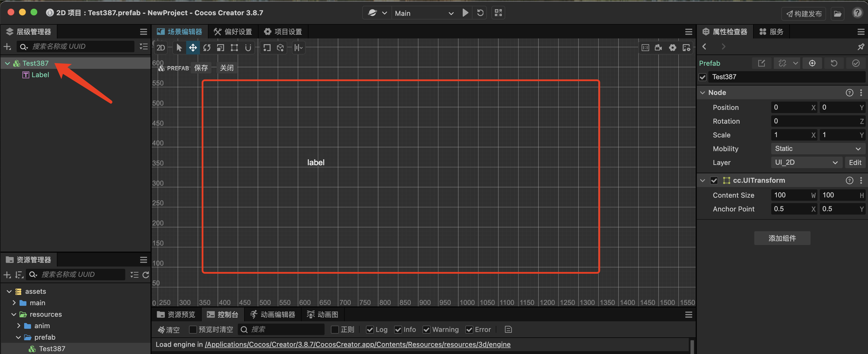This screenshot has height=354, width=868.
Task: Open the Layer UI_2D dropdown
Action: (806, 163)
